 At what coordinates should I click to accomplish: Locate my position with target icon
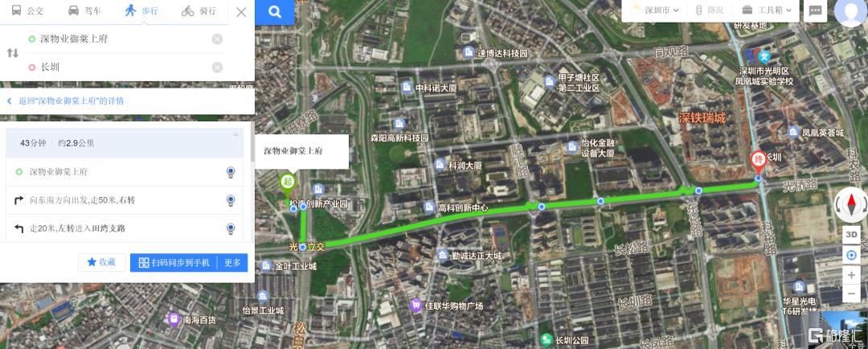click(851, 256)
